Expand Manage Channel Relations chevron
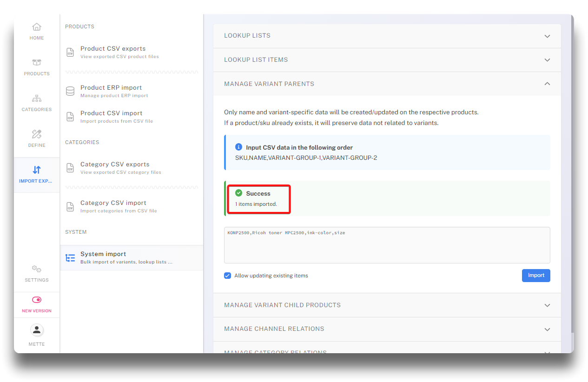588x382 pixels. [547, 329]
